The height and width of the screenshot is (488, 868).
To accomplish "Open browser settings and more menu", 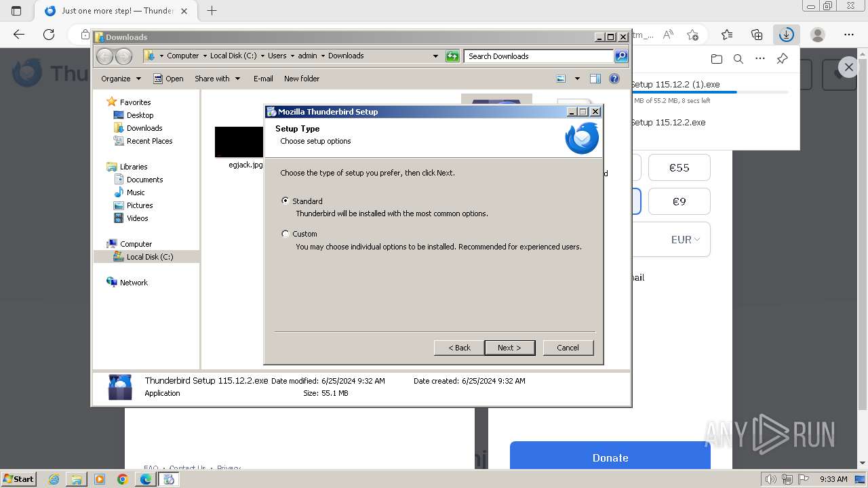I will (x=849, y=35).
